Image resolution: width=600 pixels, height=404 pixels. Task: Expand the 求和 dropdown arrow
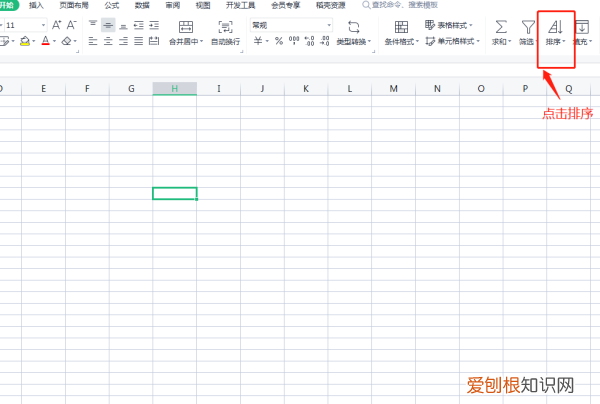pos(510,41)
